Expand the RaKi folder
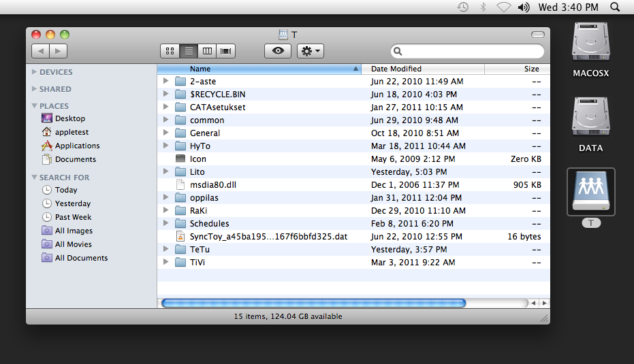This screenshot has height=364, width=634. coord(165,210)
